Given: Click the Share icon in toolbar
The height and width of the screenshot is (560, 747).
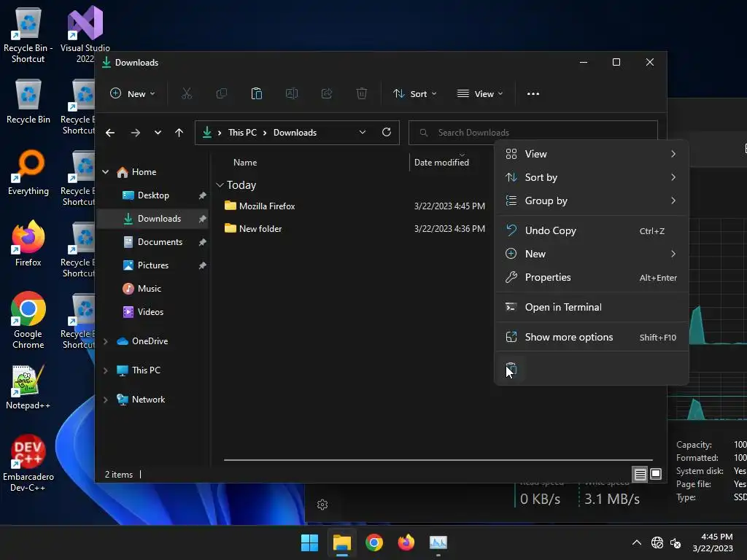Looking at the screenshot, I should click(x=327, y=94).
